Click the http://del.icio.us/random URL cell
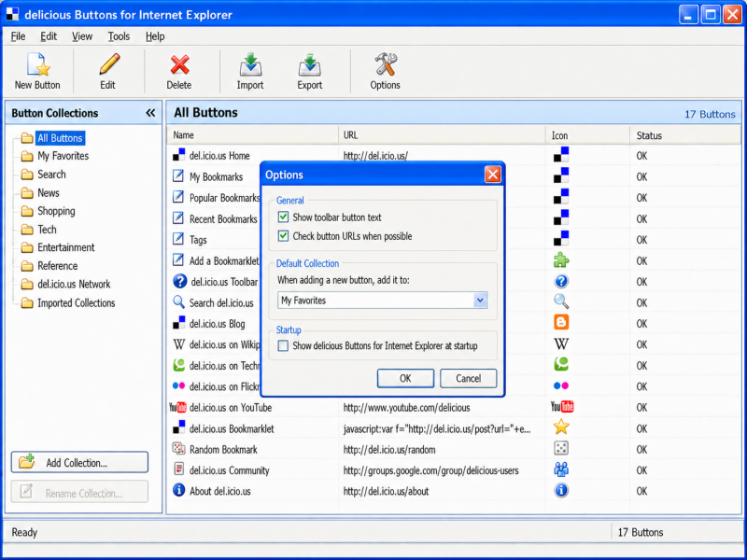The height and width of the screenshot is (560, 747). pyautogui.click(x=389, y=450)
